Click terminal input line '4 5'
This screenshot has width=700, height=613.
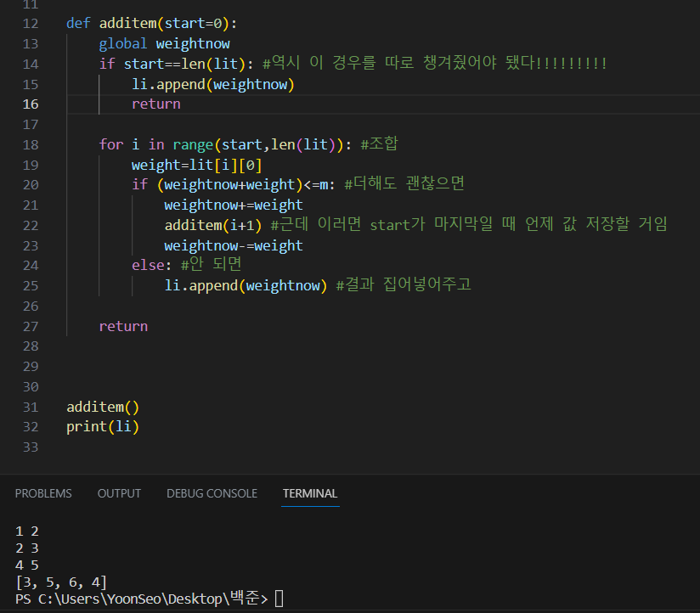pos(27,565)
